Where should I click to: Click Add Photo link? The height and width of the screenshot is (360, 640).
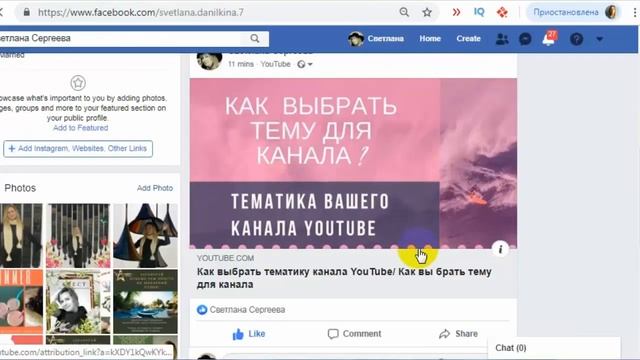(x=155, y=188)
